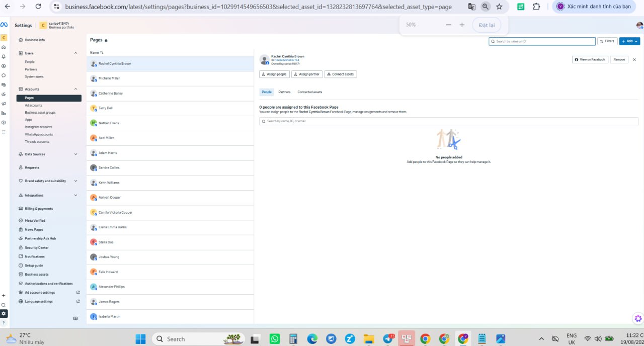Open WhatsApp from the Windows taskbar
The width and height of the screenshot is (644, 346).
pos(274,339)
